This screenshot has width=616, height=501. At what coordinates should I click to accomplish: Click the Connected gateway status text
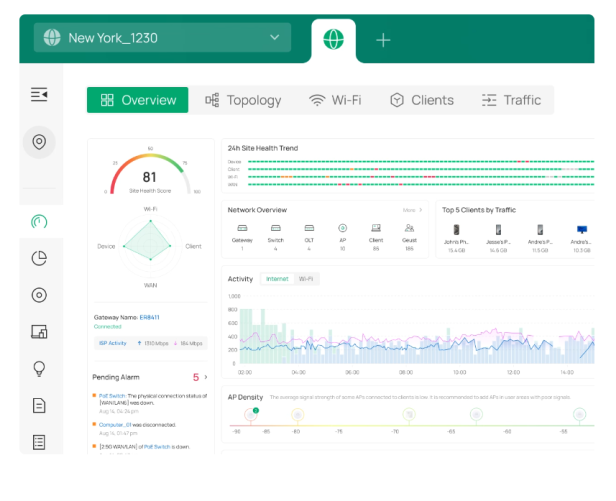click(107, 327)
